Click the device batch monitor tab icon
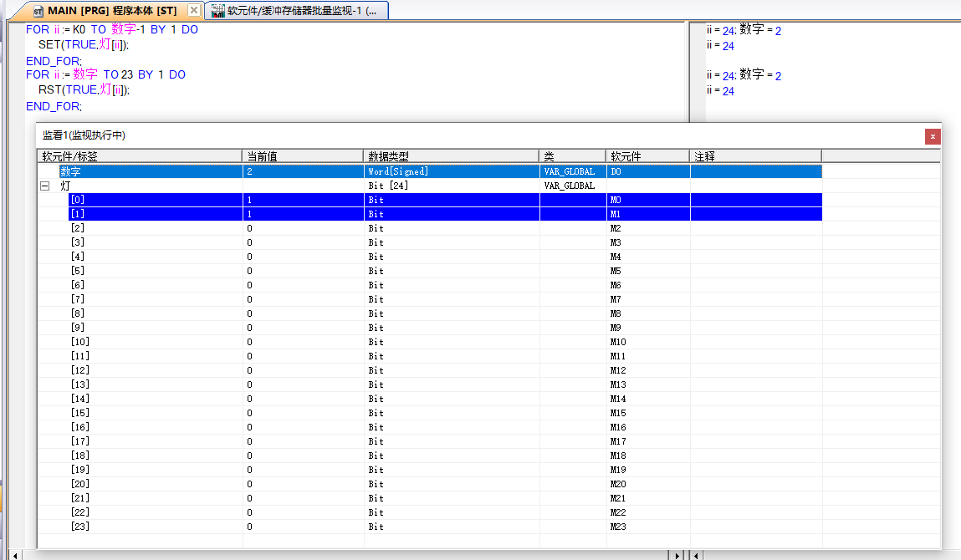This screenshot has width=961, height=560. coord(217,11)
